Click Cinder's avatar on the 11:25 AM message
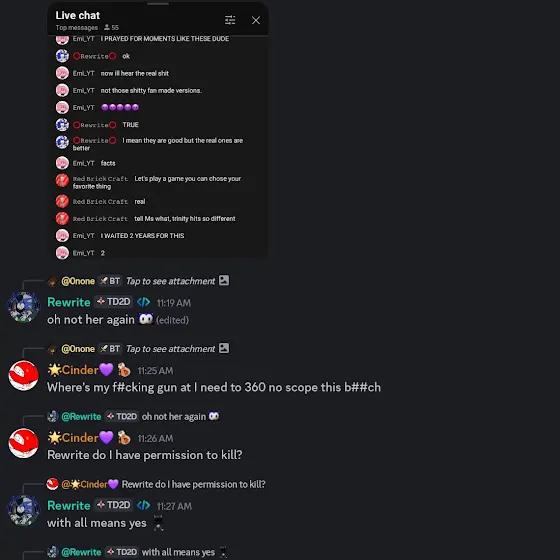 coord(24,375)
